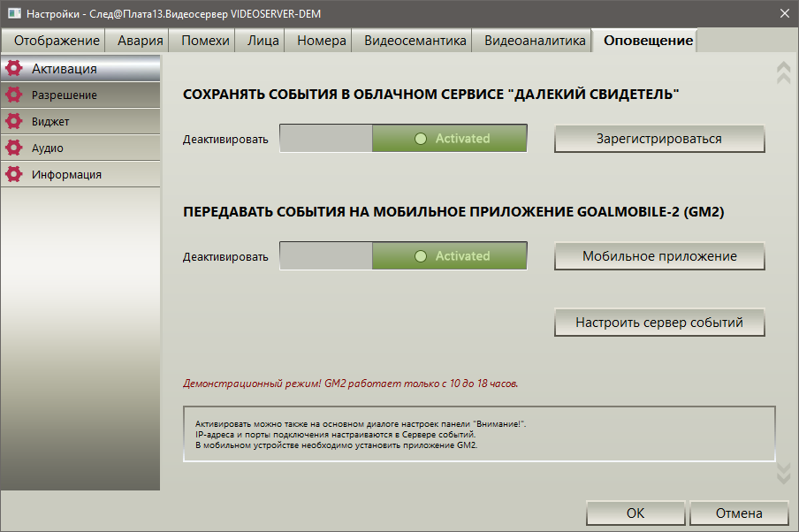This screenshot has height=532, width=799.
Task: Toggle the Далекий свидетель cloud service Activated switch
Action: 403,138
